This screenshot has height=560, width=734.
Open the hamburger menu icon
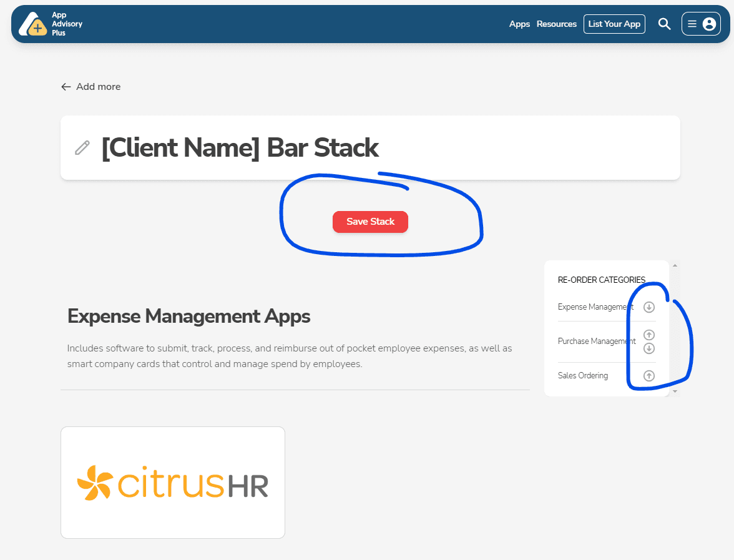point(692,24)
